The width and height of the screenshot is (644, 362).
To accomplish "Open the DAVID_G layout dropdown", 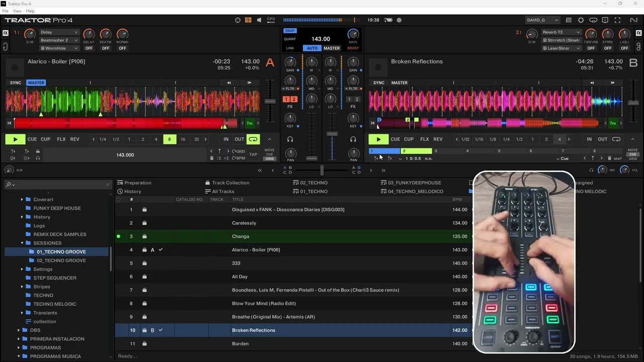I will 542,20.
